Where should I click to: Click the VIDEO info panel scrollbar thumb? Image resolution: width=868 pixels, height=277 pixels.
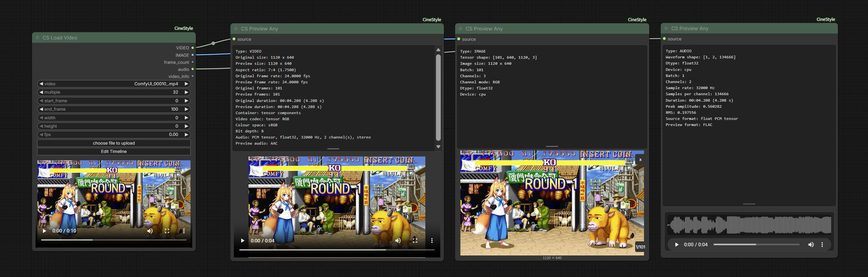tap(438, 97)
